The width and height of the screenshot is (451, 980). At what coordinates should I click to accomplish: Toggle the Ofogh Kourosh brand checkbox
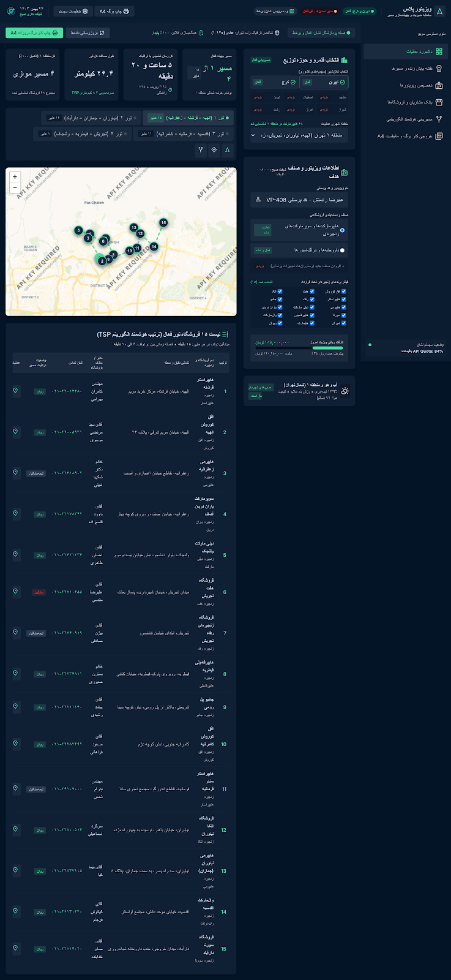(x=344, y=291)
